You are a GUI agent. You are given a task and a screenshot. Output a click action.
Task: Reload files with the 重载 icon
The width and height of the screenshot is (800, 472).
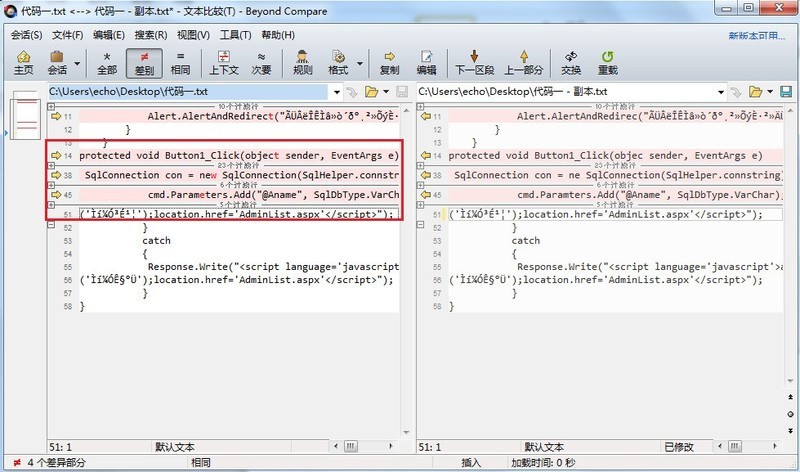pyautogui.click(x=607, y=62)
